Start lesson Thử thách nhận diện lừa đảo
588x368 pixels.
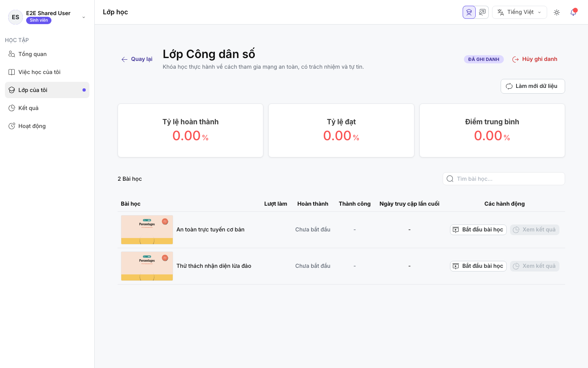pyautogui.click(x=478, y=266)
